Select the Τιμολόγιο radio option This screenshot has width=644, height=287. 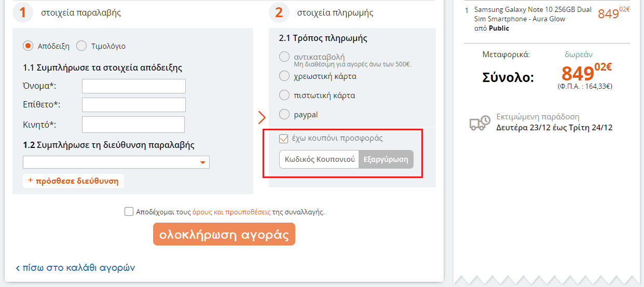pos(81,46)
